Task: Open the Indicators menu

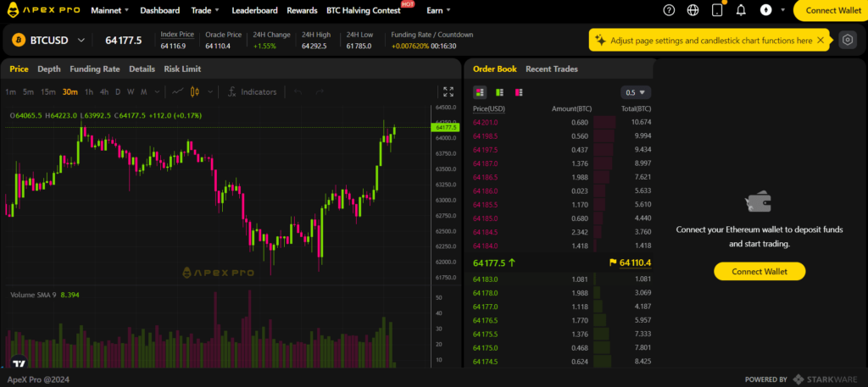Action: click(253, 91)
